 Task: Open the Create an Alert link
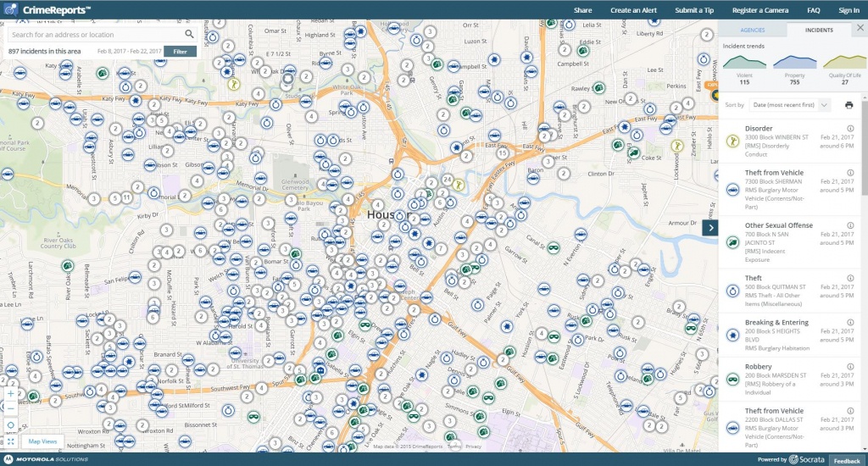tap(633, 10)
